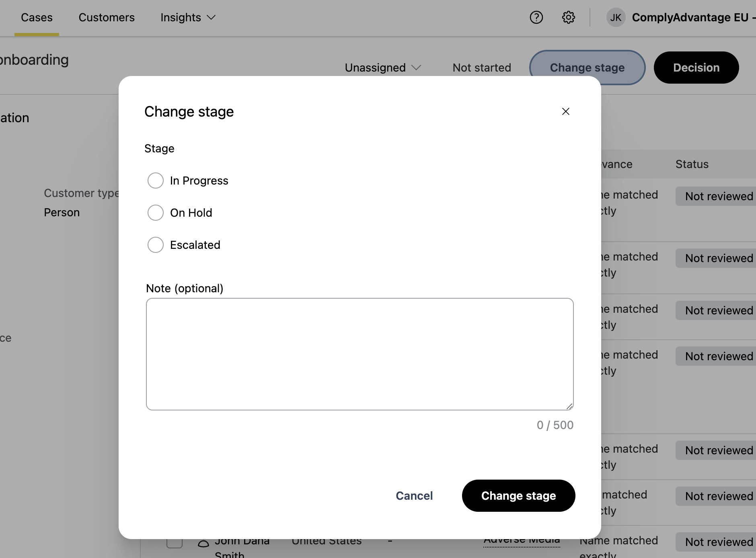Grab the note field resize handle
The height and width of the screenshot is (558, 756).
569,406
